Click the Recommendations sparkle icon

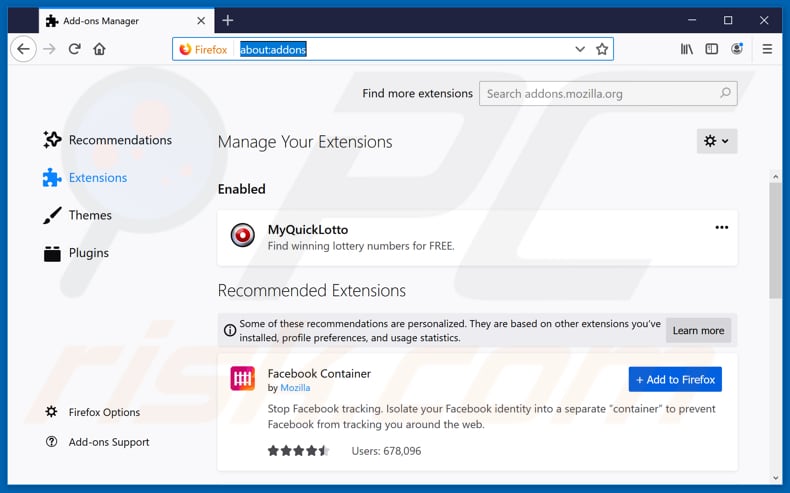[52, 139]
